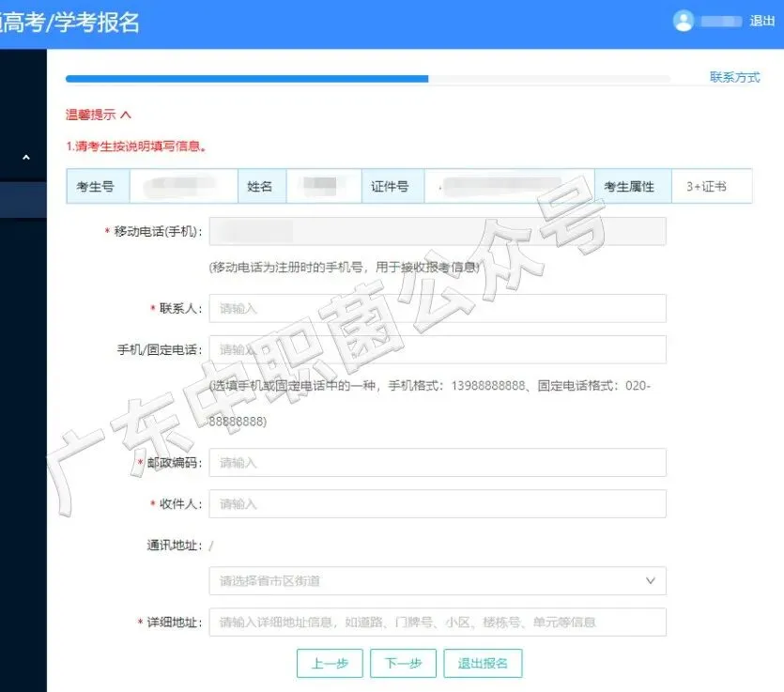The image size is (784, 692).
Task: Collapse the 温馨提示 section chevron
Action: (x=126, y=115)
